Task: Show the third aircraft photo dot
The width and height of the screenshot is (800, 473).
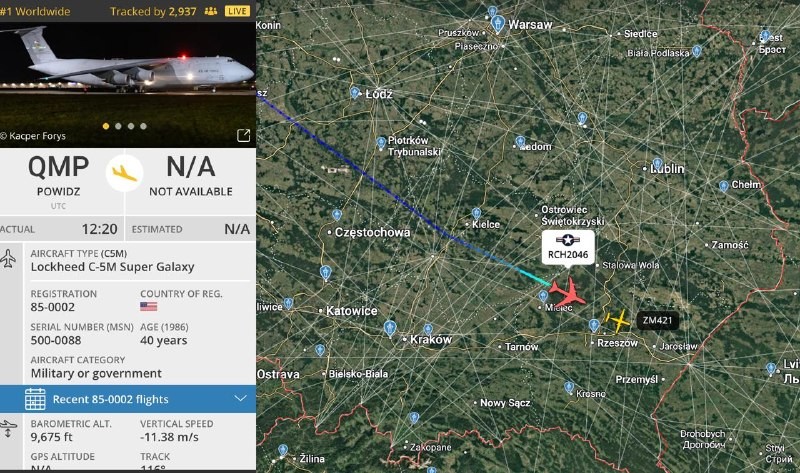Action: (x=131, y=126)
